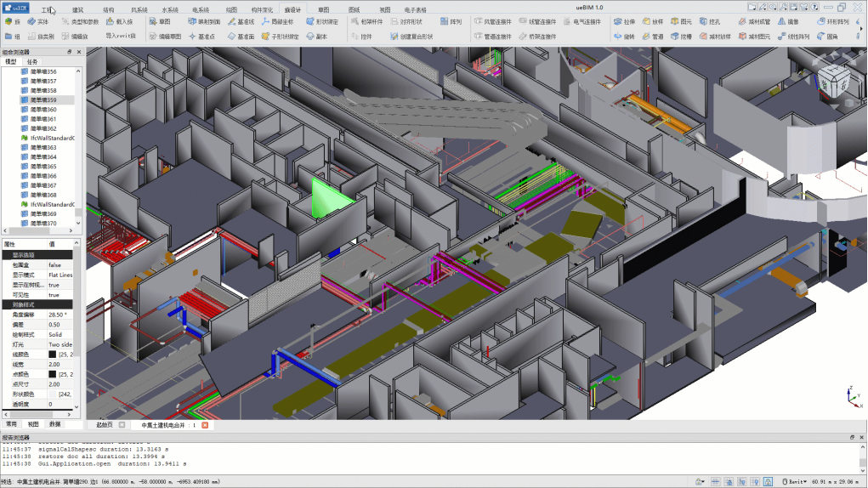This screenshot has height=488, width=868.
Task: Open the 阵列 array tool
Action: click(x=451, y=21)
